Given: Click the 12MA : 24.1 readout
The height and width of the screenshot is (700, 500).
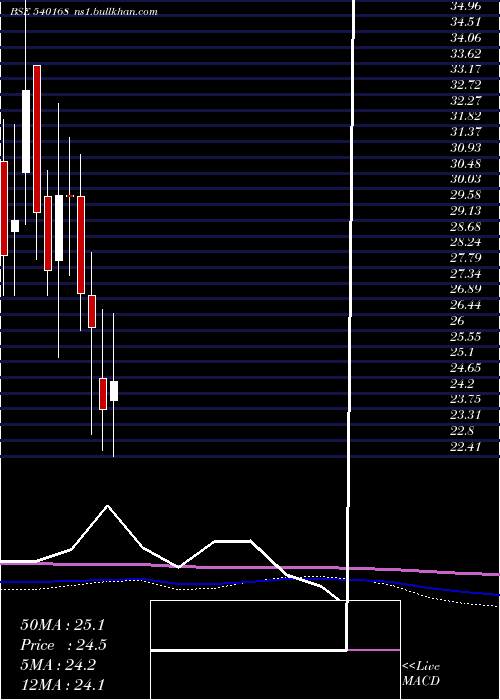Looking at the screenshot, I should click(x=62, y=684).
